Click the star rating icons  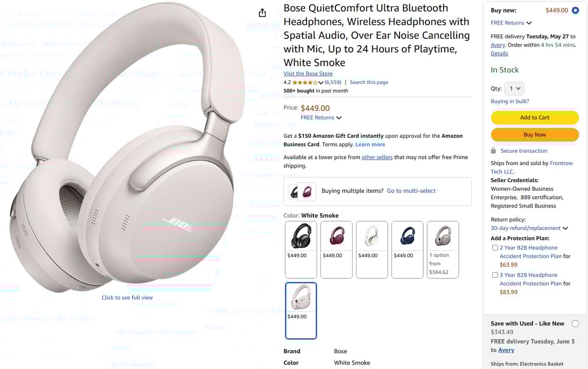(x=305, y=83)
